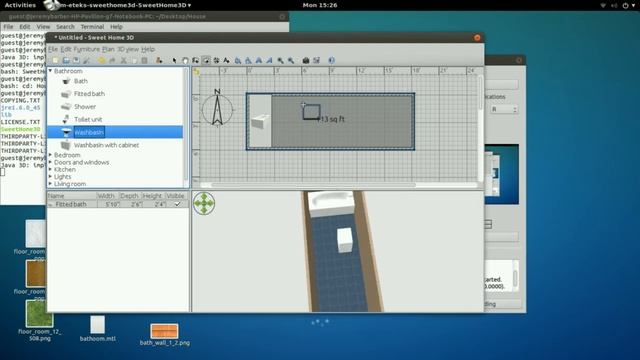Open the Plan menu
Image resolution: width=640 pixels, height=360 pixels.
[108, 49]
